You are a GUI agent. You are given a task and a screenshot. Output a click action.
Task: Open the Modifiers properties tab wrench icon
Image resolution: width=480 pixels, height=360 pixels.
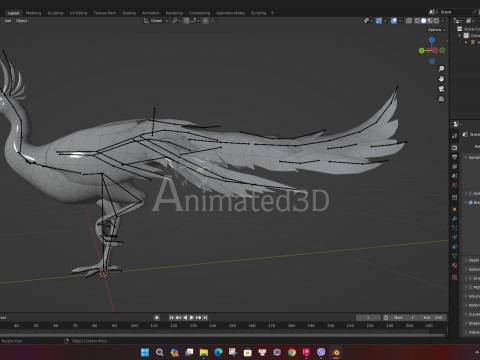pyautogui.click(x=454, y=219)
